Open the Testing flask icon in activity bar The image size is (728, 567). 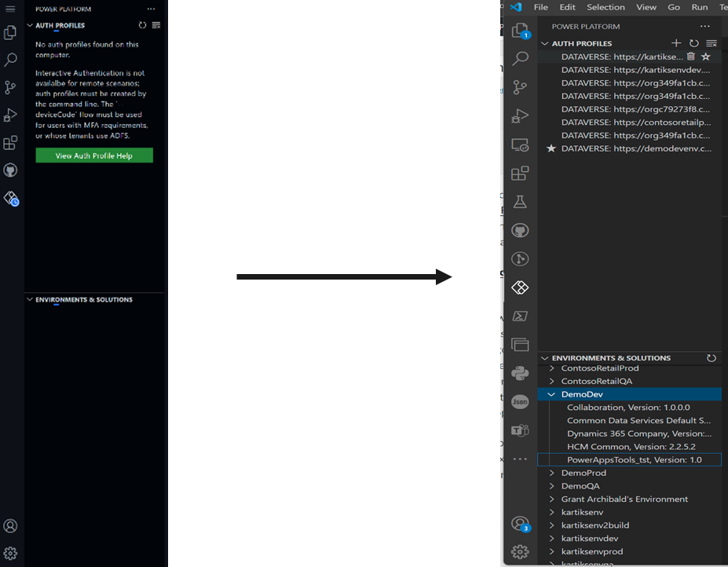coord(520,202)
